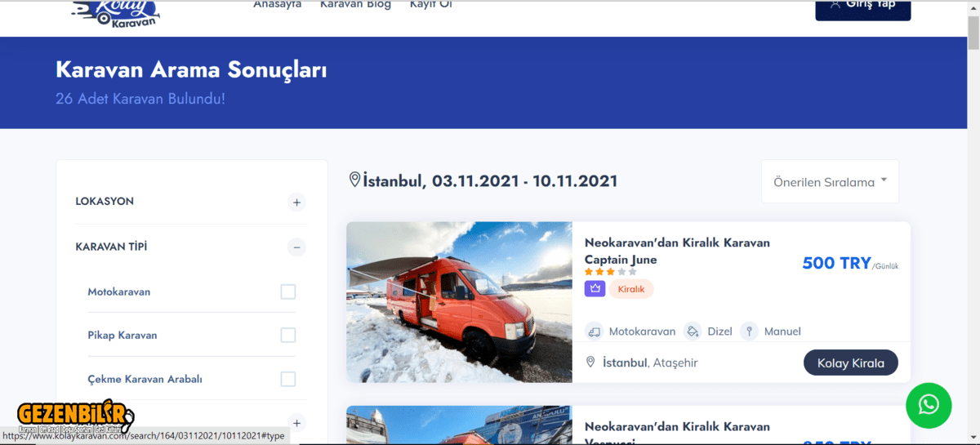Expand the filter section below Çekme Karavan
Image resolution: width=980 pixels, height=445 pixels.
click(296, 423)
